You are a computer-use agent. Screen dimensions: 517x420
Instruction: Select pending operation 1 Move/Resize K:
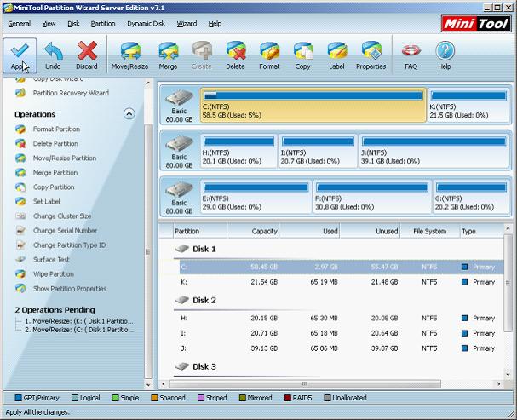pyautogui.click(x=79, y=321)
